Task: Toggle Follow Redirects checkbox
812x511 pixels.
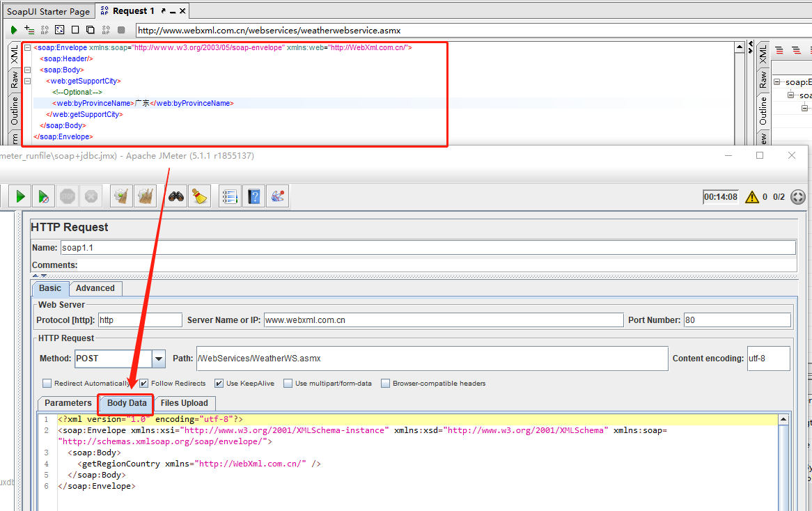Action: pyautogui.click(x=144, y=383)
